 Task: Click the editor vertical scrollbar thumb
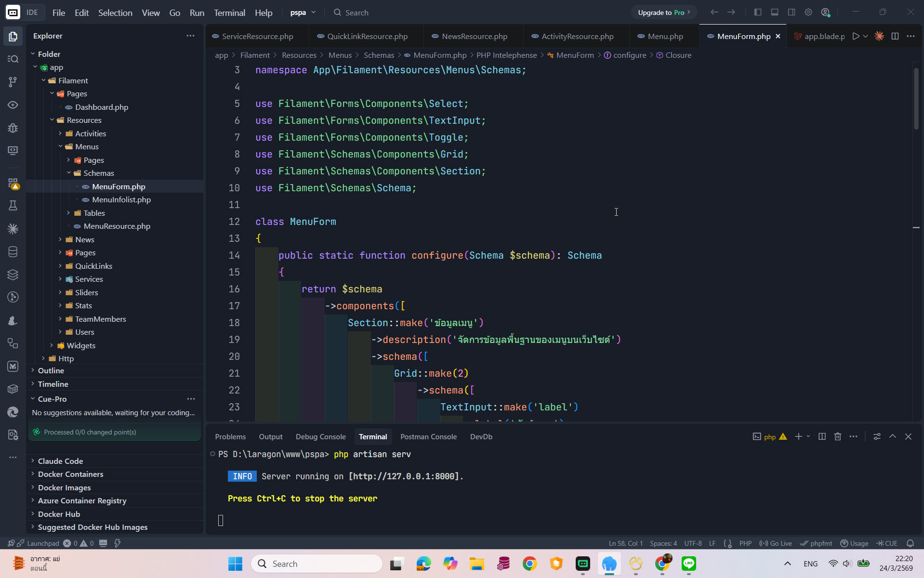916,99
